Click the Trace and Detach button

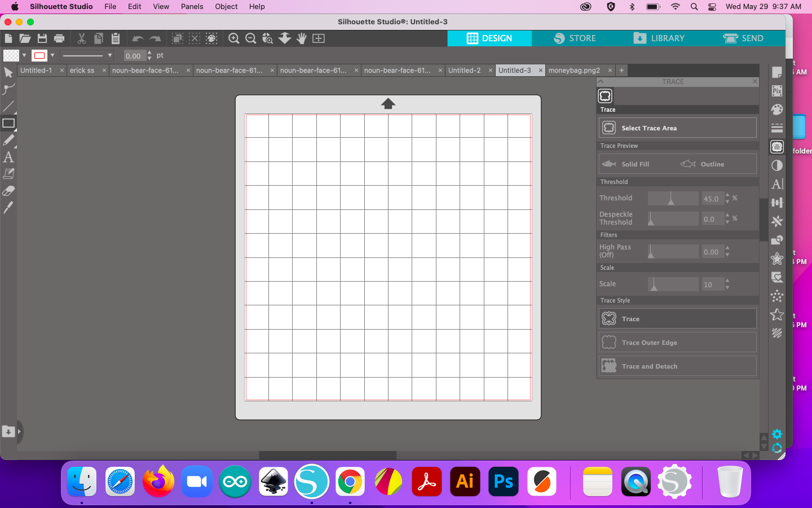pyautogui.click(x=677, y=366)
